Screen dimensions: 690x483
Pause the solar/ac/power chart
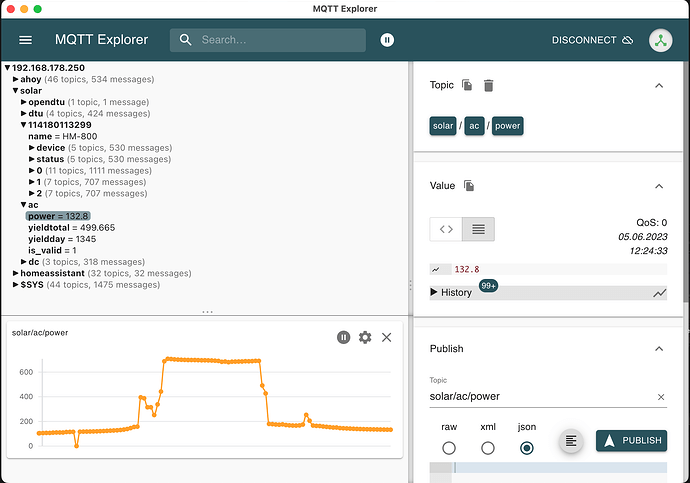point(343,337)
